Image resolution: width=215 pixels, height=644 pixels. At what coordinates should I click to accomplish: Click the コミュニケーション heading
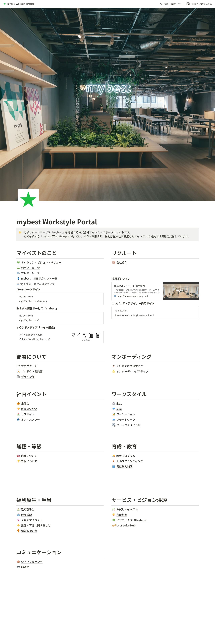(x=39, y=552)
